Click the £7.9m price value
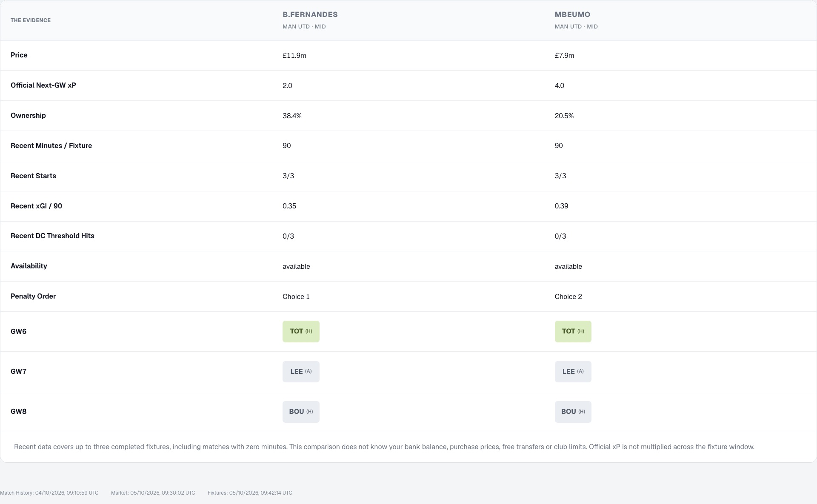 (564, 56)
